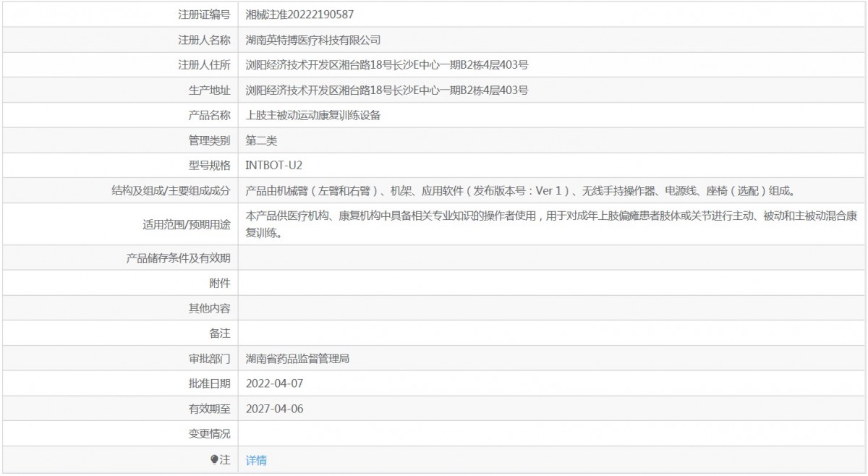Image resolution: width=868 pixels, height=476 pixels.
Task: Click the address in the 注册人住所 row
Action: coord(387,65)
